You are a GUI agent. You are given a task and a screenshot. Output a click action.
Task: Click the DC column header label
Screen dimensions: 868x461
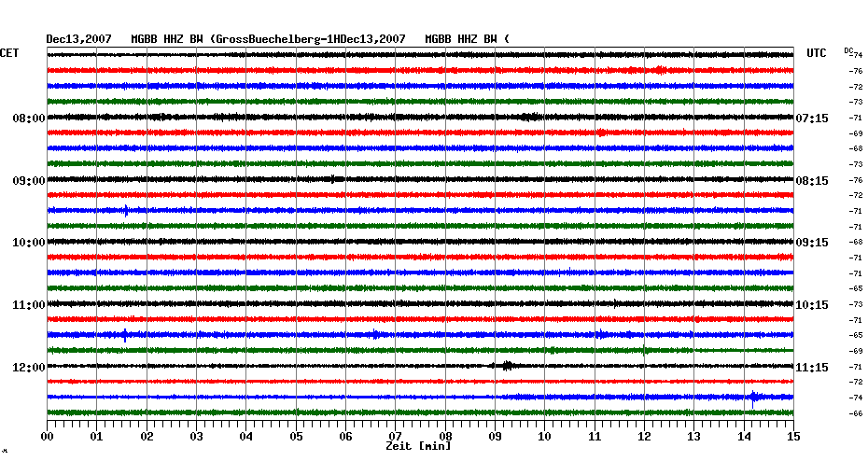coord(848,50)
